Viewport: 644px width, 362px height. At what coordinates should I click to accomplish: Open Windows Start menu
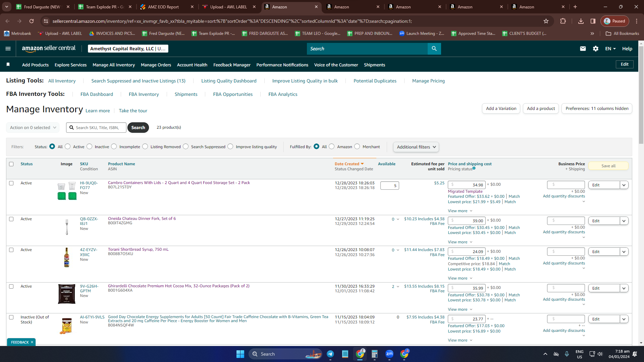[240, 354]
